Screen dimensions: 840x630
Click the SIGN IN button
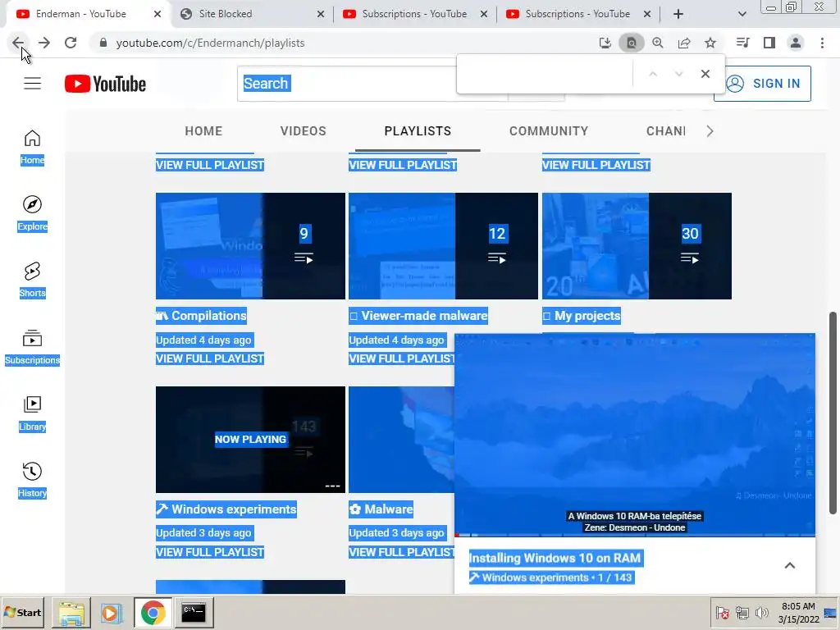coord(762,84)
